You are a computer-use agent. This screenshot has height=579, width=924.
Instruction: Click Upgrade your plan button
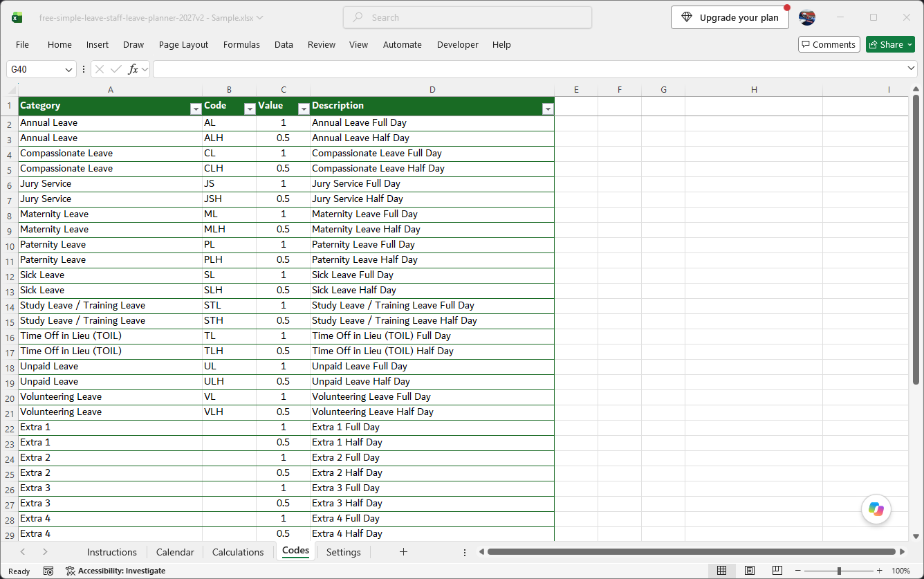(730, 17)
